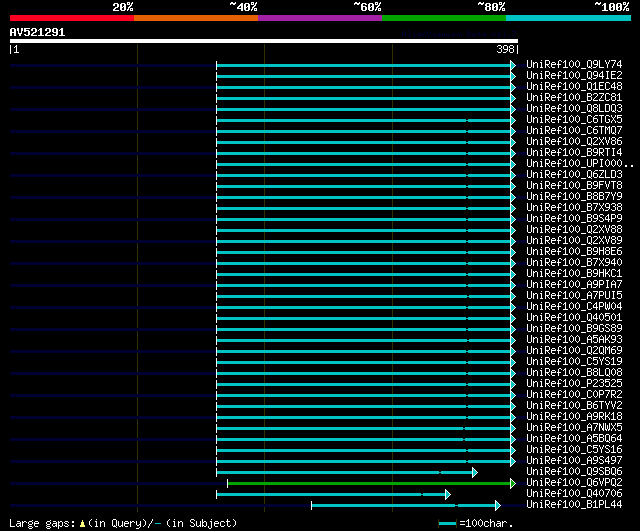This screenshot has height=531, width=640.
Task: Select the UniRef100_C5YS19 label
Action: coord(574,362)
